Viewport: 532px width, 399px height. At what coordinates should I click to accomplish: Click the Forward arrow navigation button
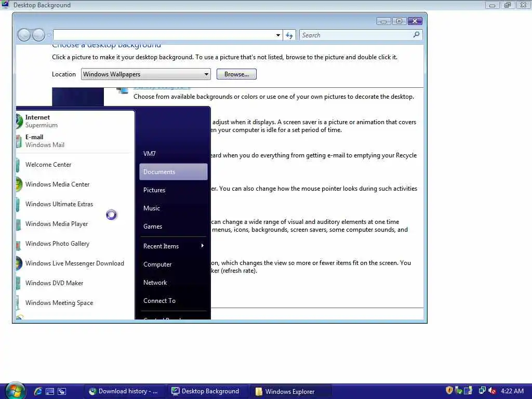pos(38,35)
